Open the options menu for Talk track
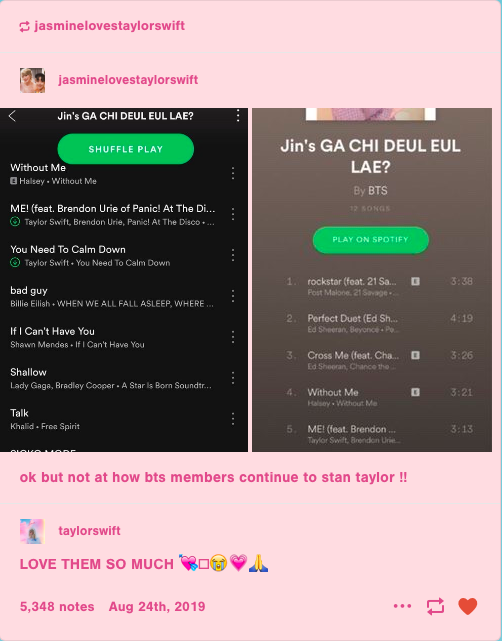502x641 pixels. point(233,419)
